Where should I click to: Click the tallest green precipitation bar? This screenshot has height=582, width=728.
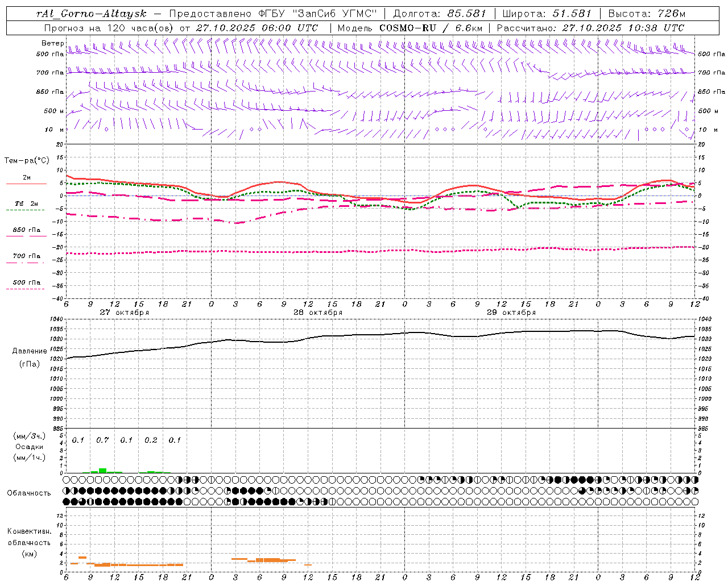click(102, 471)
